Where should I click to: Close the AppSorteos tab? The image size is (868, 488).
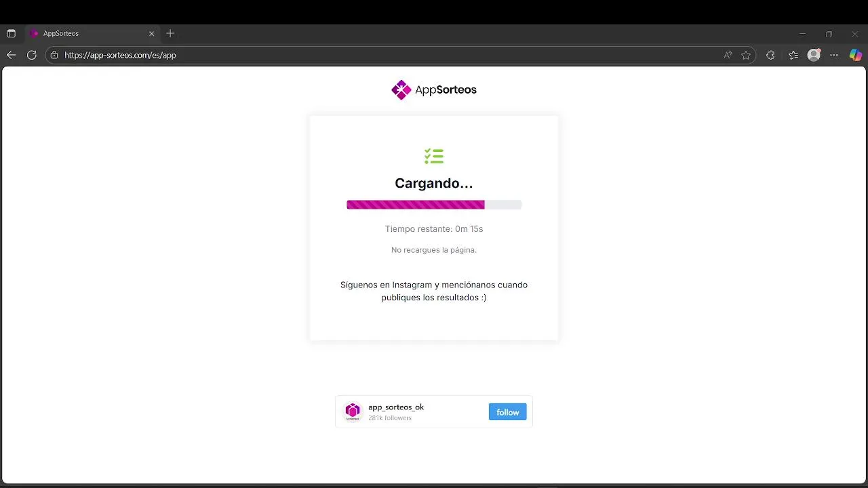[x=151, y=33]
